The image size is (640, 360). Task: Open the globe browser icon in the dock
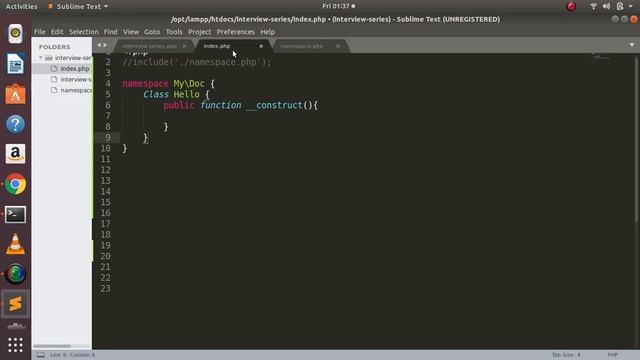click(x=15, y=274)
